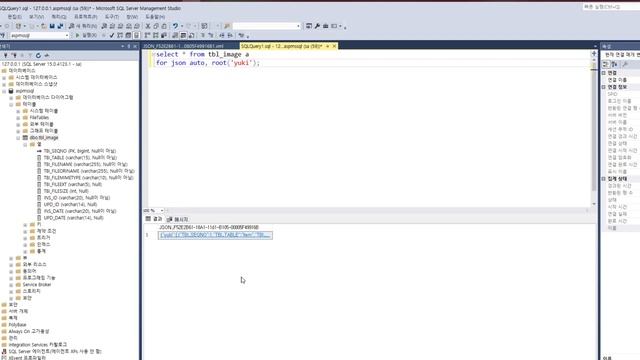640x360 pixels.
Task: Toggle Results to File
Action: pyautogui.click(x=191, y=36)
